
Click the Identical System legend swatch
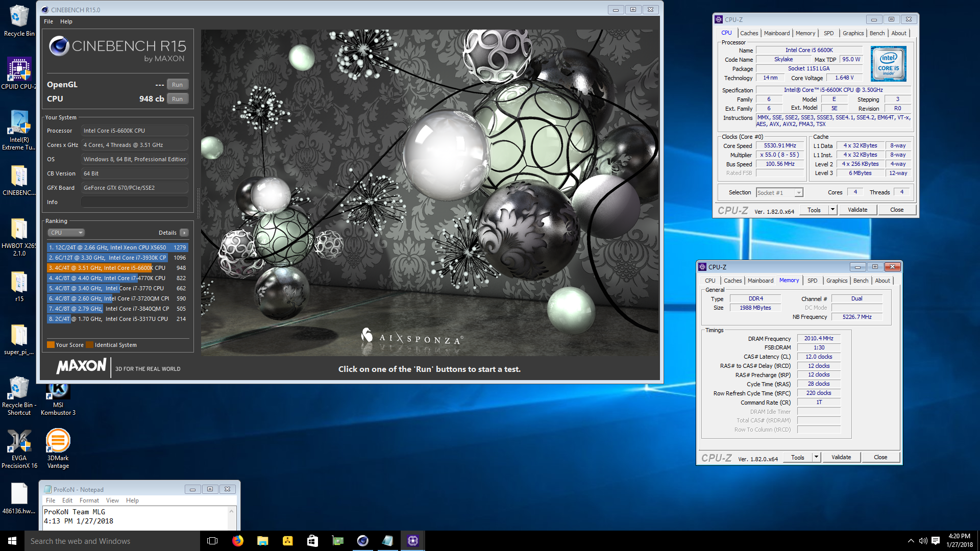[x=90, y=345]
